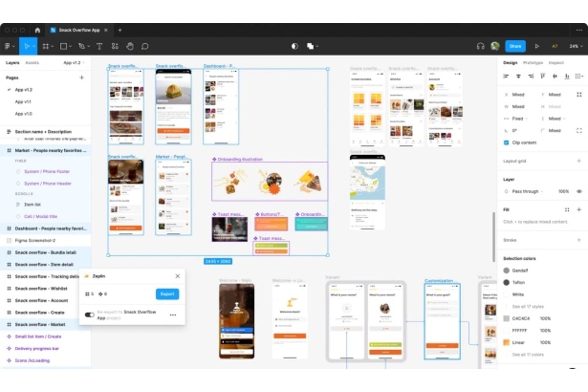Select the Rectangle shape tool
The width and height of the screenshot is (588, 392).
click(63, 46)
